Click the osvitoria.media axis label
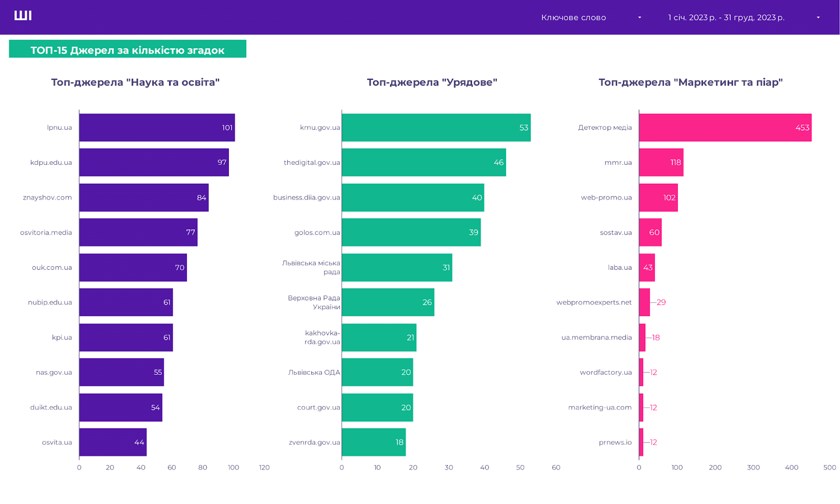Viewport: 840px width, 504px height. click(x=46, y=233)
